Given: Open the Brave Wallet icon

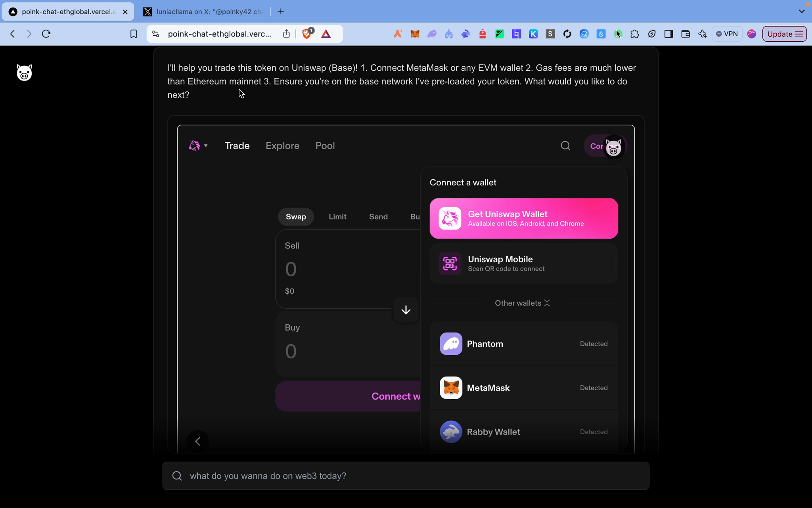Looking at the screenshot, I should 686,34.
